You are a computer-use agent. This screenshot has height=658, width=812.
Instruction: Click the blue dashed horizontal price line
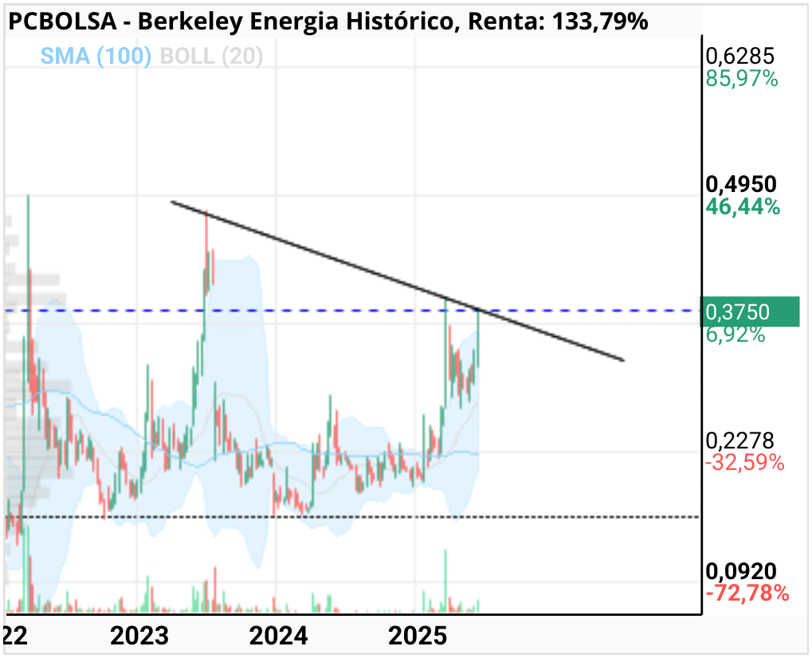click(352, 311)
